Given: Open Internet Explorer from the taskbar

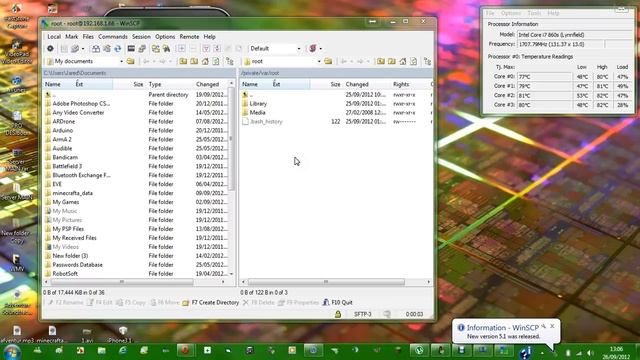Looking at the screenshot, I should [122, 350].
